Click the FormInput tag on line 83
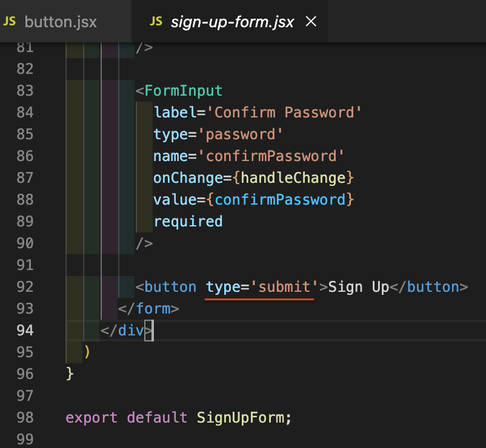Screen dimensions: 486x448 pos(184,91)
